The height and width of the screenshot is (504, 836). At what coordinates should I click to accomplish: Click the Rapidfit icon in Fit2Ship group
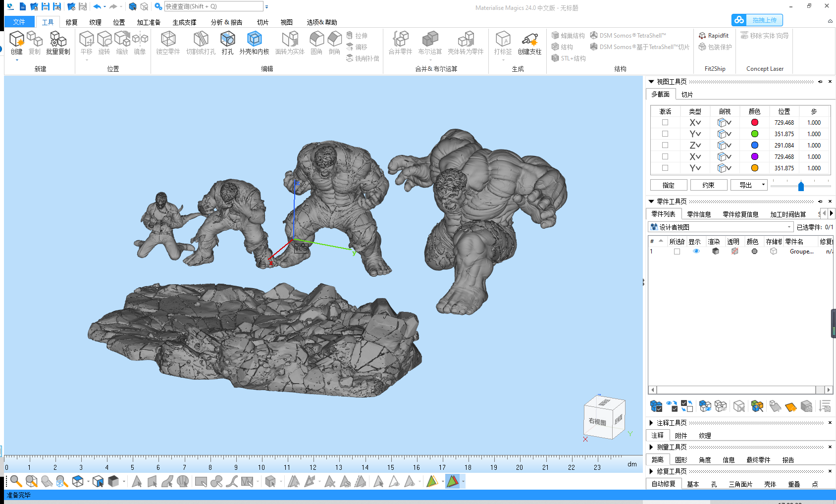(x=714, y=36)
